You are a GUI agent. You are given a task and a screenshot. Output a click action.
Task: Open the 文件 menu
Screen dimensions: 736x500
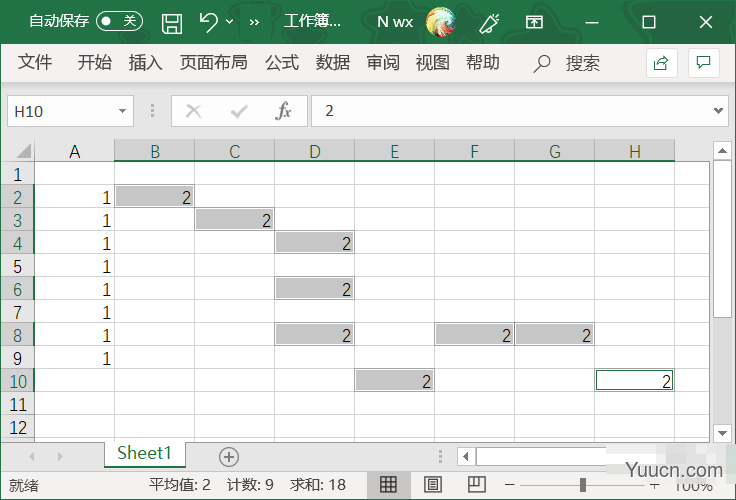35,62
